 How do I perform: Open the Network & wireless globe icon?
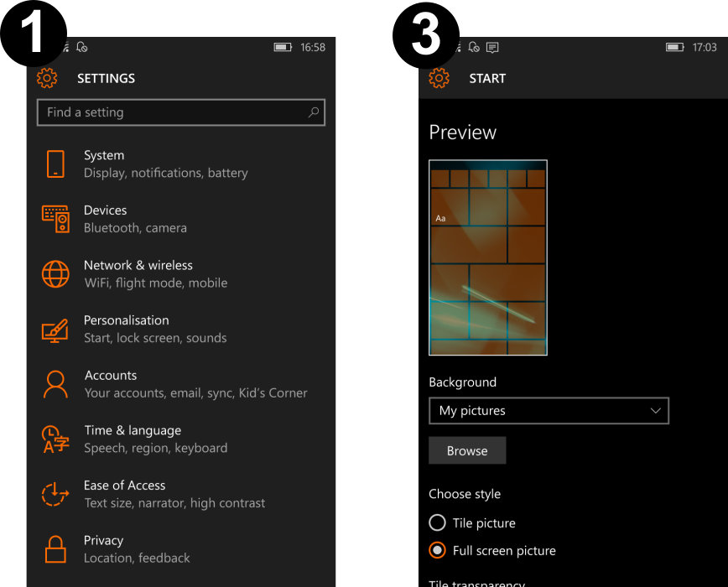(x=55, y=273)
